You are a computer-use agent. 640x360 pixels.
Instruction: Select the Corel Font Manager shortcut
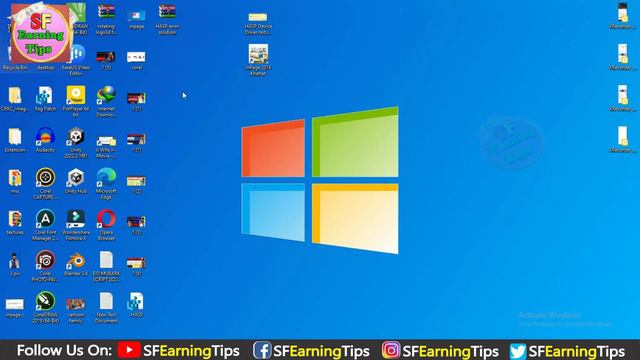tap(45, 225)
